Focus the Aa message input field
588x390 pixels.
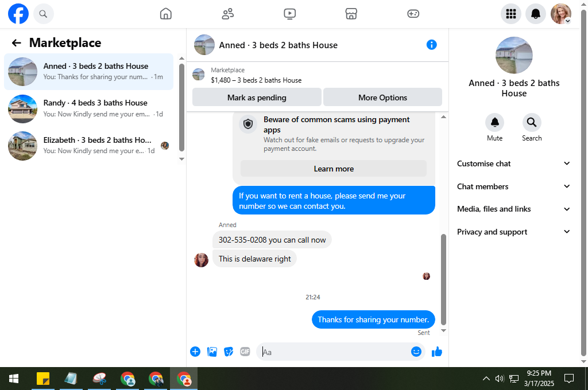[334, 352]
